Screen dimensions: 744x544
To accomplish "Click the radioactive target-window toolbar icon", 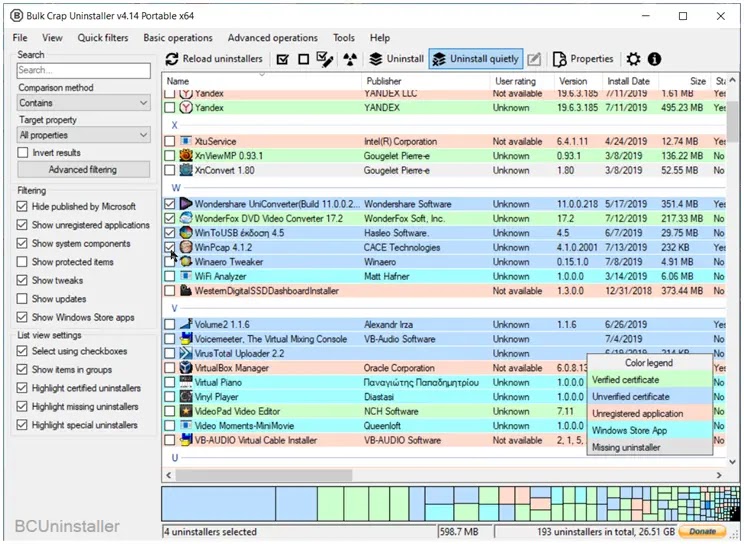I will (350, 59).
